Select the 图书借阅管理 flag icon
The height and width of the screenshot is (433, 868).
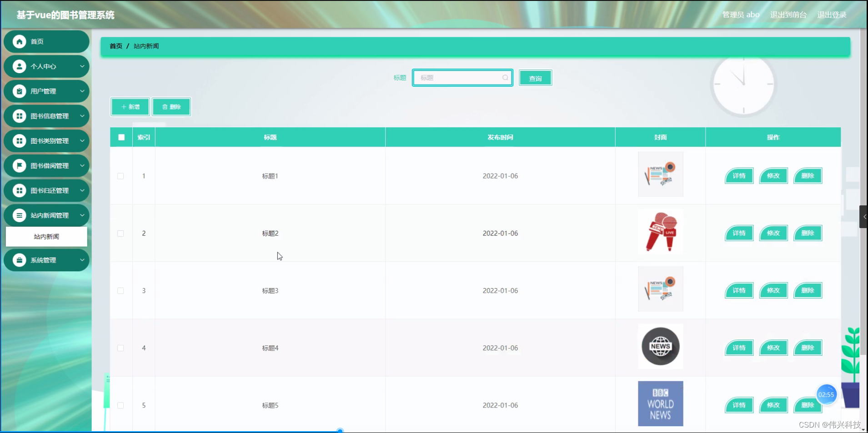[19, 165]
